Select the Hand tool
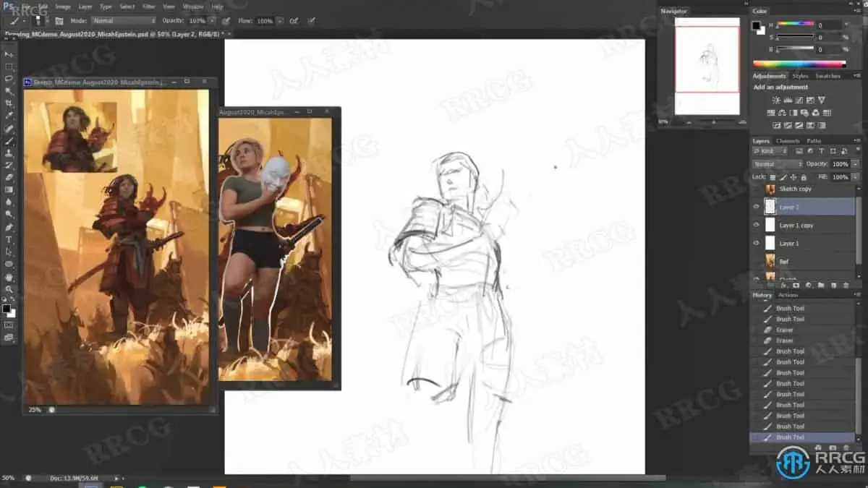Screen dimensions: 868x488 pos(9,277)
